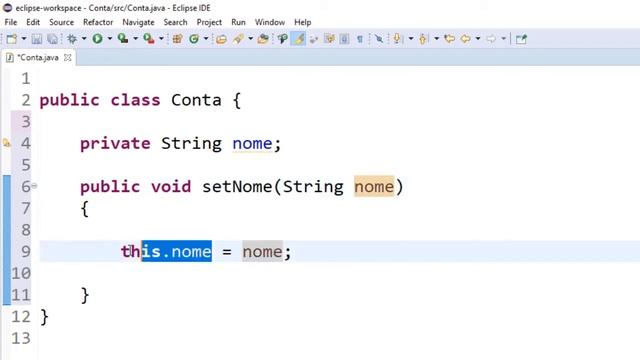Click the class name 'Conta'

point(196,100)
